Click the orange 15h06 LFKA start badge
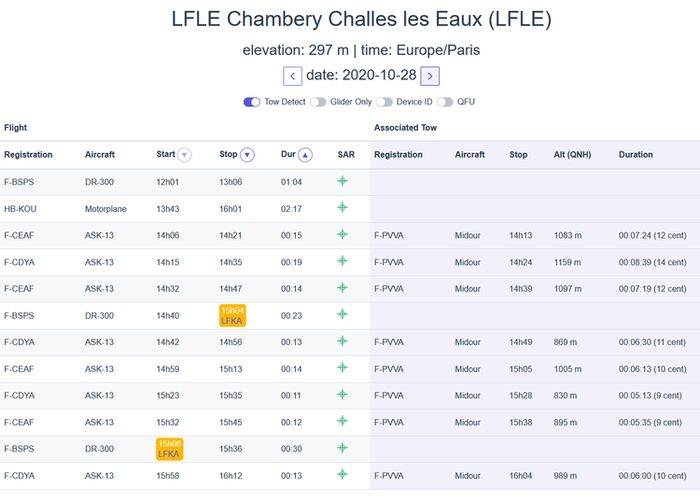The width and height of the screenshot is (700, 501). click(169, 448)
